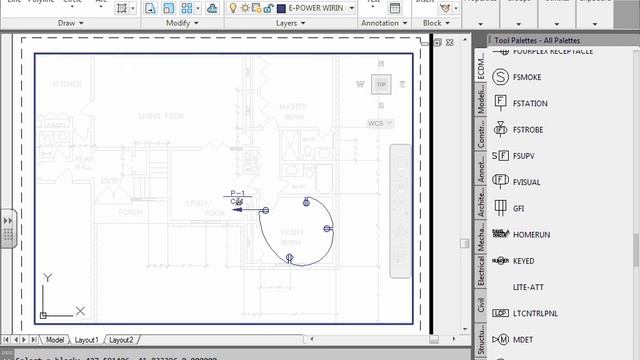This screenshot has width=640, height=360.
Task: Toggle the layer freeze sun icon
Action: click(245, 8)
